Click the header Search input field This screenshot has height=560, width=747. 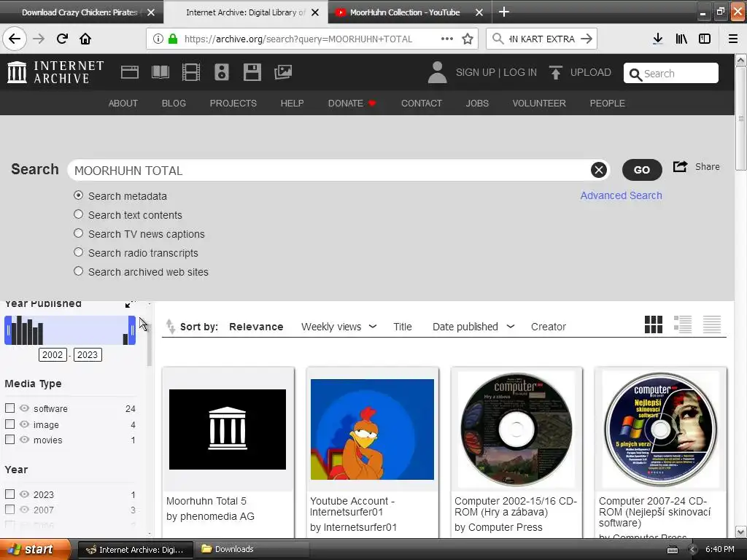point(671,74)
